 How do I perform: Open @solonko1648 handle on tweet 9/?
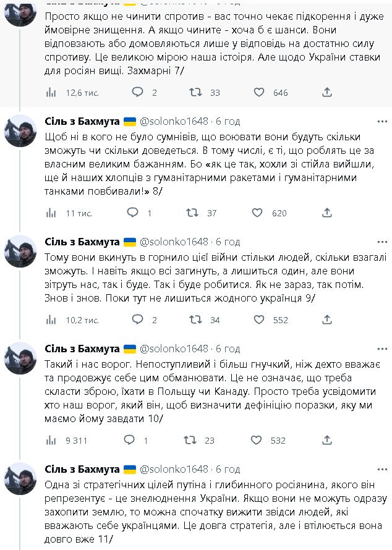click(x=174, y=241)
